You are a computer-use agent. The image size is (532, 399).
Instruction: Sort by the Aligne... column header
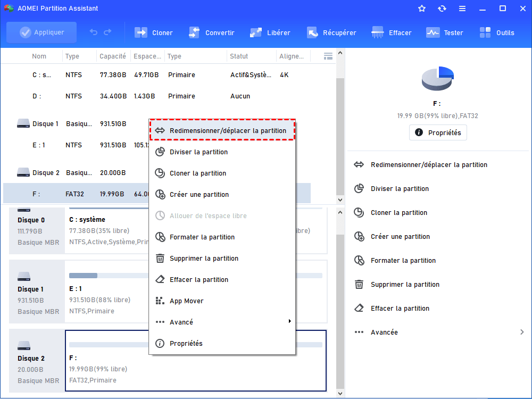[x=291, y=56]
